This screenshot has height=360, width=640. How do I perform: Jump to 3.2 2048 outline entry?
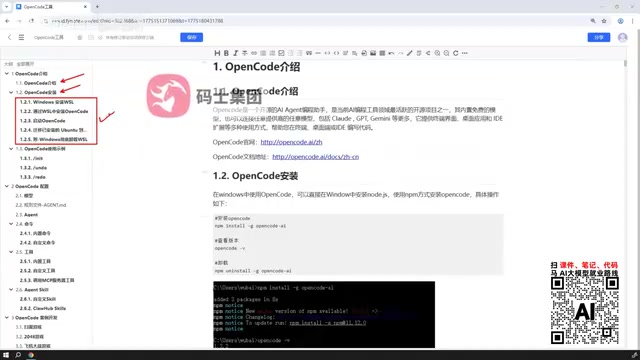(x=29, y=337)
